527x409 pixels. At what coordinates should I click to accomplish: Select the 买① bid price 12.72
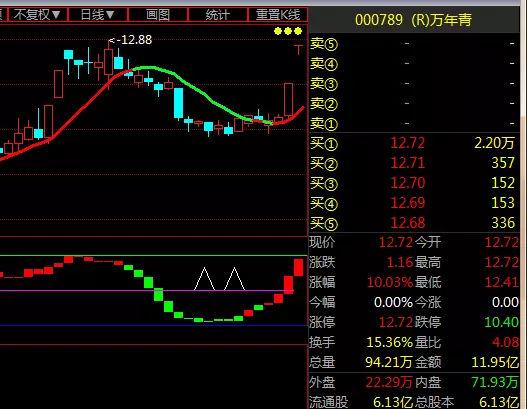(407, 143)
